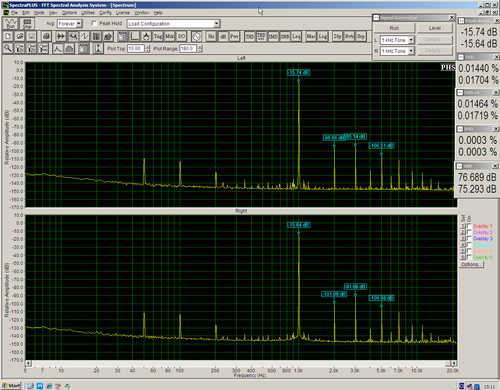Click the Level button in Signal Generator

coord(435,28)
